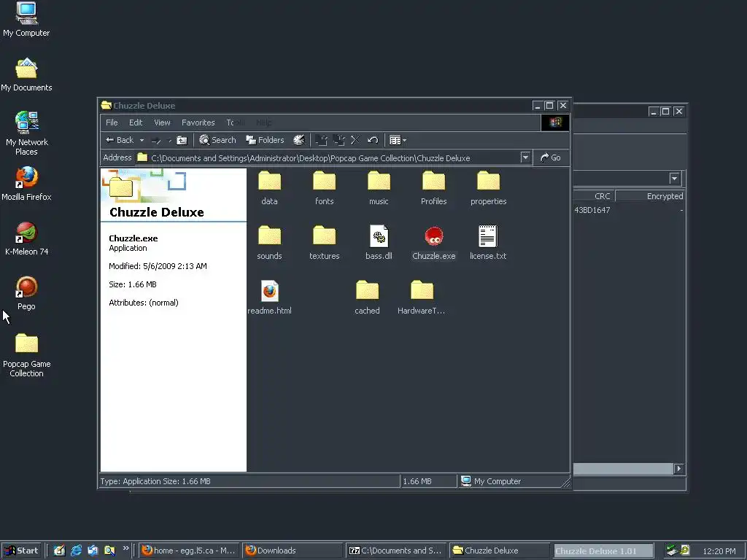Select the textures folder

tap(324, 243)
